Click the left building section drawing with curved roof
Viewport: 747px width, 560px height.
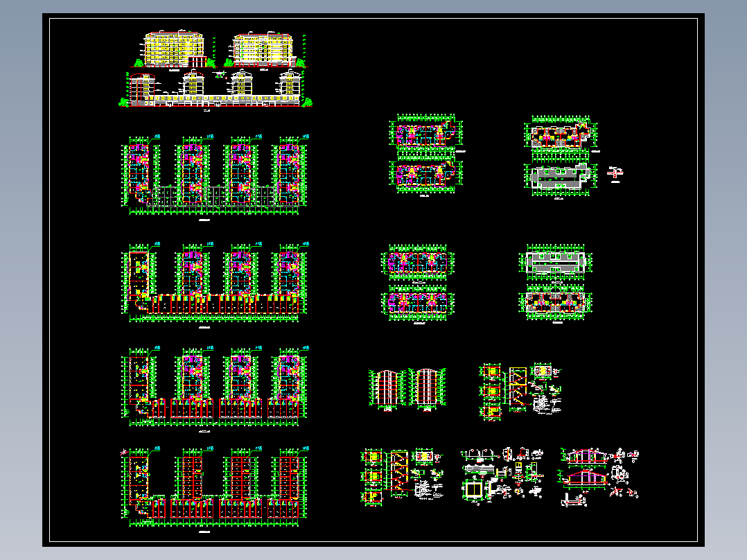click(x=387, y=389)
